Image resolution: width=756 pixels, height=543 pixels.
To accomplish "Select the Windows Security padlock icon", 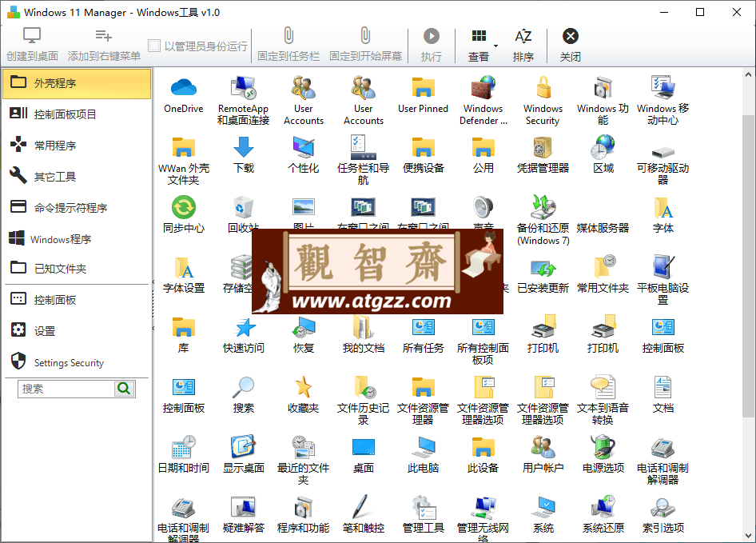I will point(543,88).
